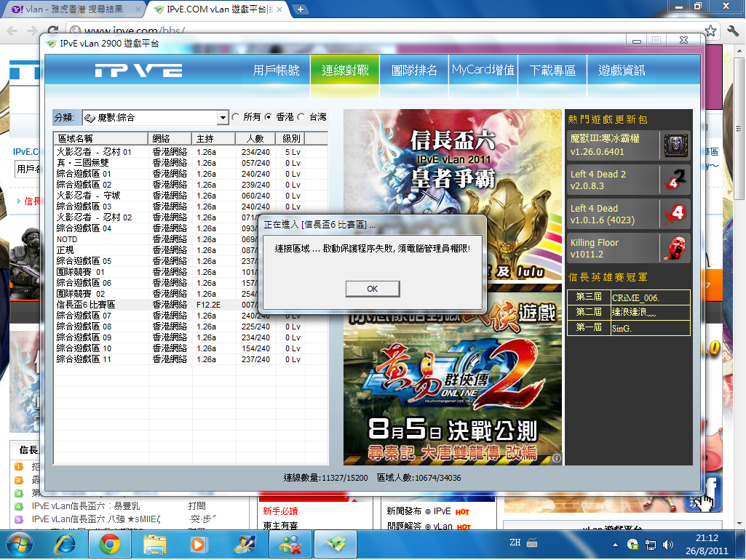Sort by 級別 column header
746x560 pixels.
(290, 138)
